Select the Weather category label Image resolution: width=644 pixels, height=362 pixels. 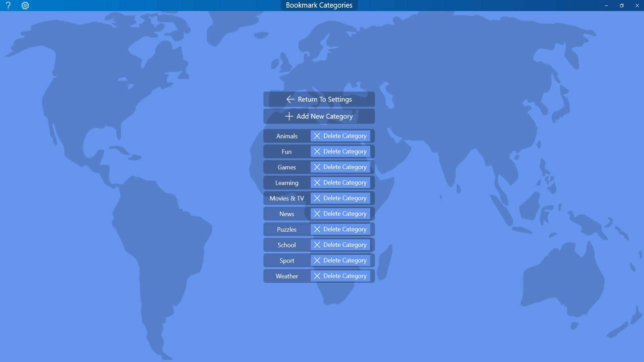tap(287, 276)
